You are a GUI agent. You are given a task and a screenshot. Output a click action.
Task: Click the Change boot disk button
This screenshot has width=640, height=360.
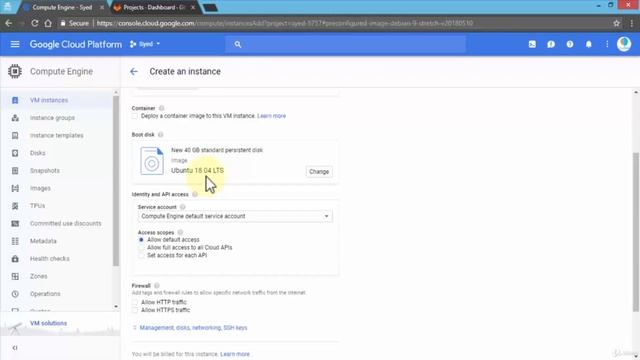(x=319, y=171)
